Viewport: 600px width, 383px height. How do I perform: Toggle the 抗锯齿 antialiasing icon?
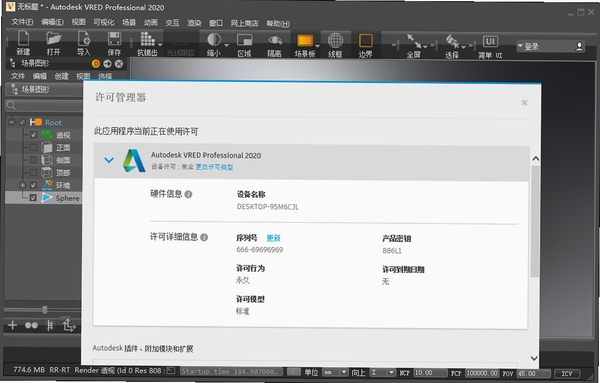147,39
